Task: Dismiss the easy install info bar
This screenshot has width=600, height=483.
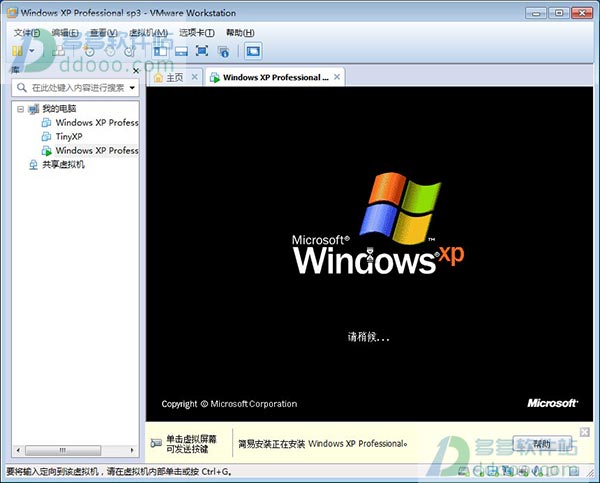Action: pyautogui.click(x=584, y=432)
